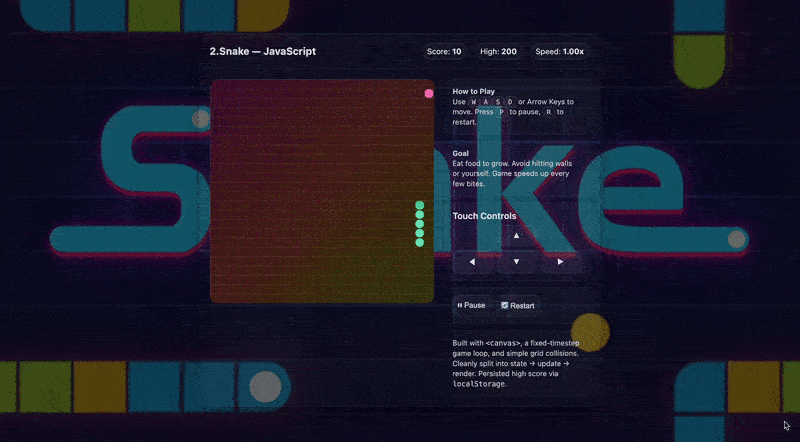Click the 'Goal' heading

click(x=461, y=153)
